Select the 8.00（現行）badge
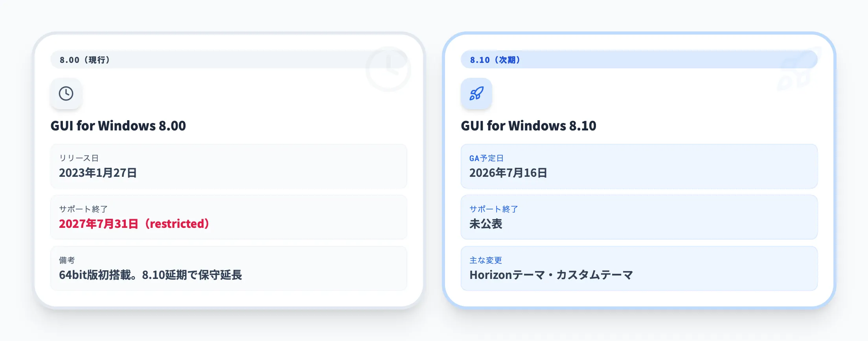Image resolution: width=868 pixels, height=341 pixels. [x=229, y=60]
